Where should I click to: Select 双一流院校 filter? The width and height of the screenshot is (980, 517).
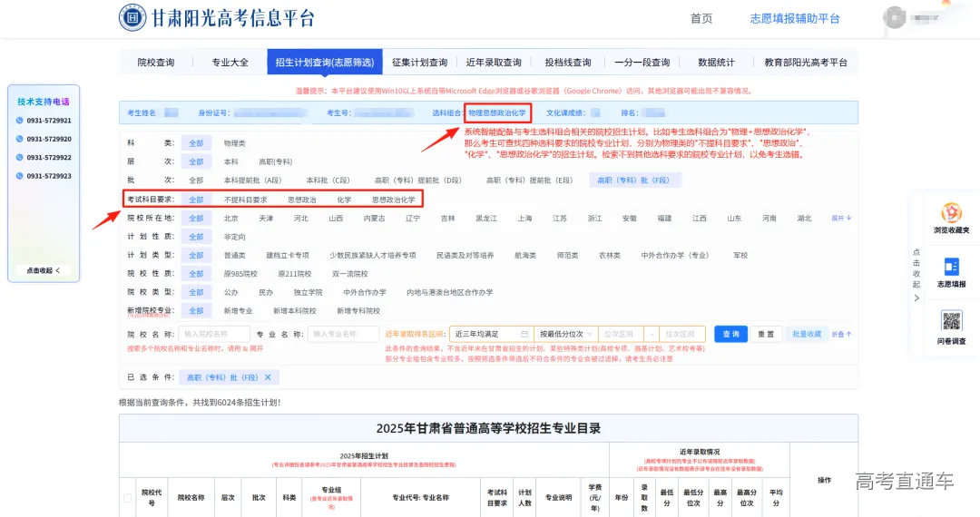coord(349,274)
